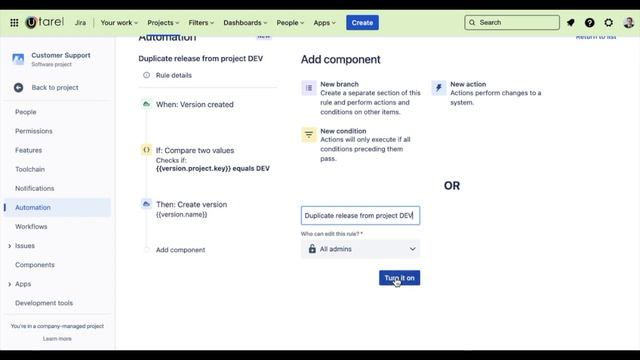Open People in project sidebar

[x=26, y=112]
